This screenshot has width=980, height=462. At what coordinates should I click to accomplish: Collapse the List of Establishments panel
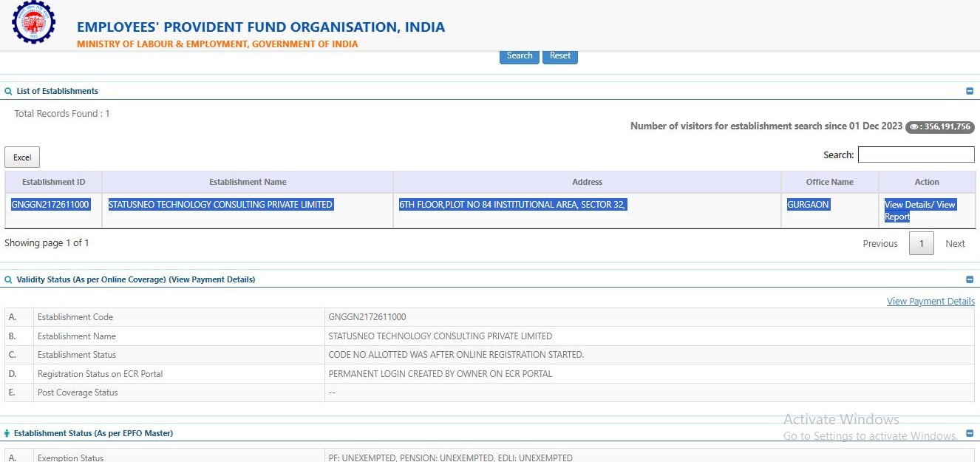970,92
